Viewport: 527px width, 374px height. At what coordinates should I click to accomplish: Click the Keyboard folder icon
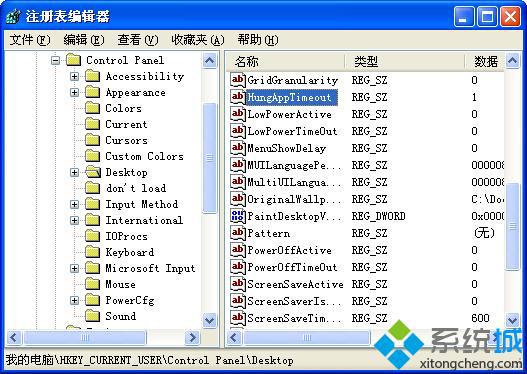(x=93, y=252)
